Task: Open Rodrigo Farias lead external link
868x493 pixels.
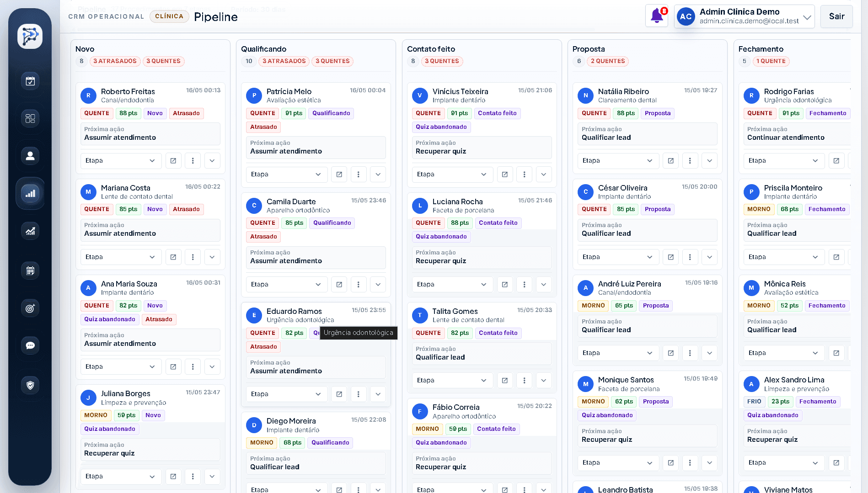Action: click(836, 161)
